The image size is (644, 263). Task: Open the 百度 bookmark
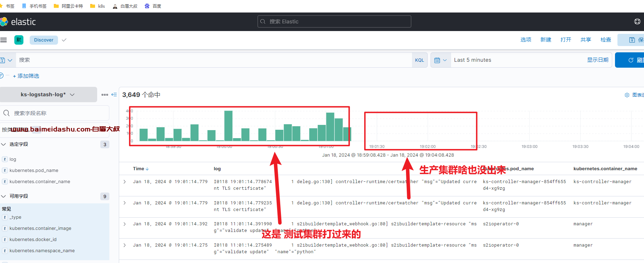pos(153,6)
